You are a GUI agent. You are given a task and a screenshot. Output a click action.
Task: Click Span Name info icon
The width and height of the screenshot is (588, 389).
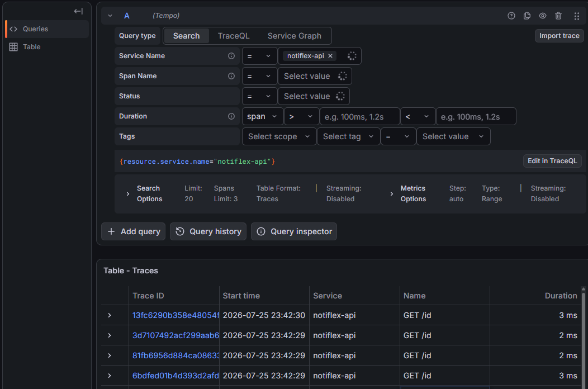[231, 76]
